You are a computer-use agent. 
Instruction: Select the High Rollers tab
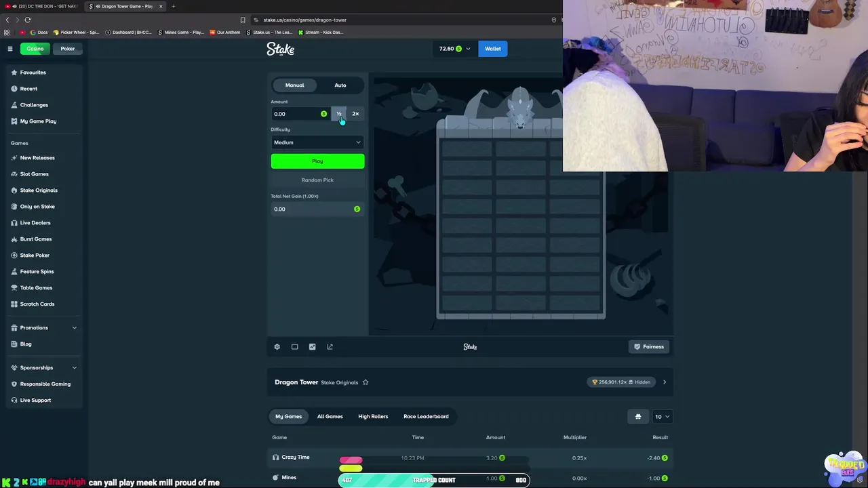[373, 417]
